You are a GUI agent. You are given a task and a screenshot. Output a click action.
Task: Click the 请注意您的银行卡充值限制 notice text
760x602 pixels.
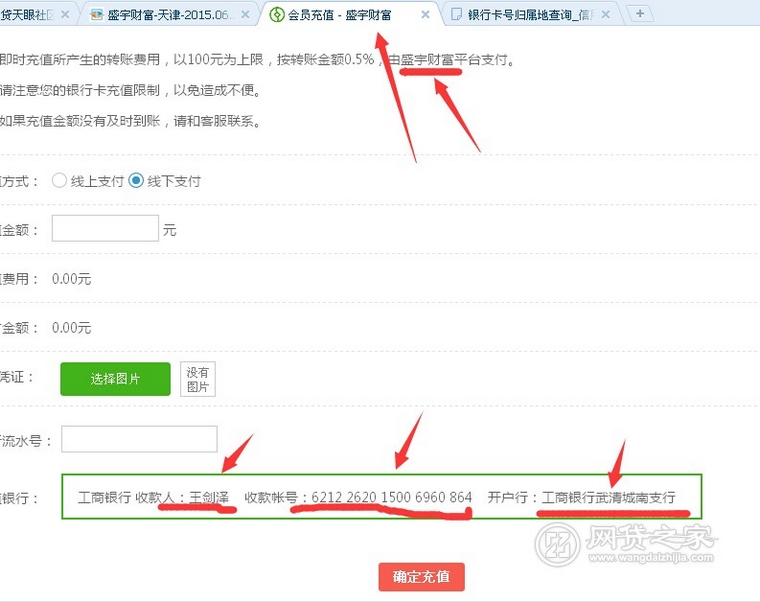[x=130, y=90]
